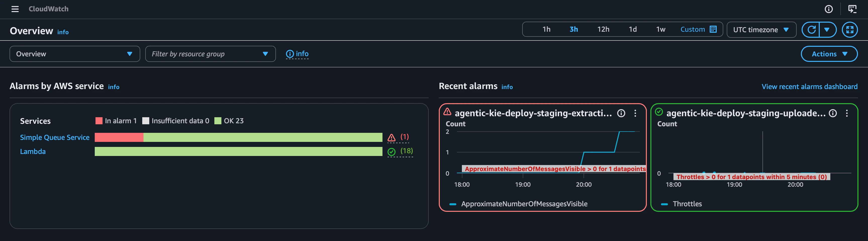Open View recent alarms dashboard link
This screenshot has width=868, height=241.
pyautogui.click(x=809, y=87)
